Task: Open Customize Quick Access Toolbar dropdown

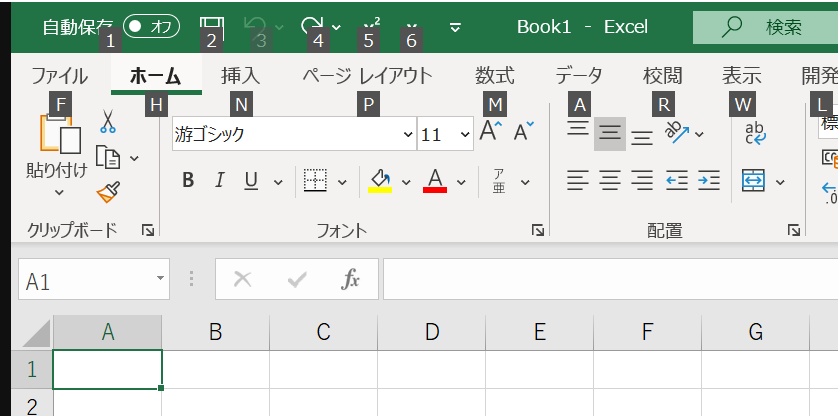Action: tap(455, 27)
